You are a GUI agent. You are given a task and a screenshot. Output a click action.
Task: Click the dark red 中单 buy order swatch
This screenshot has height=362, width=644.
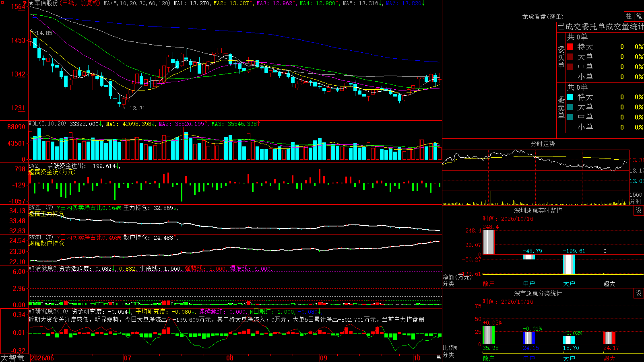pyautogui.click(x=570, y=67)
